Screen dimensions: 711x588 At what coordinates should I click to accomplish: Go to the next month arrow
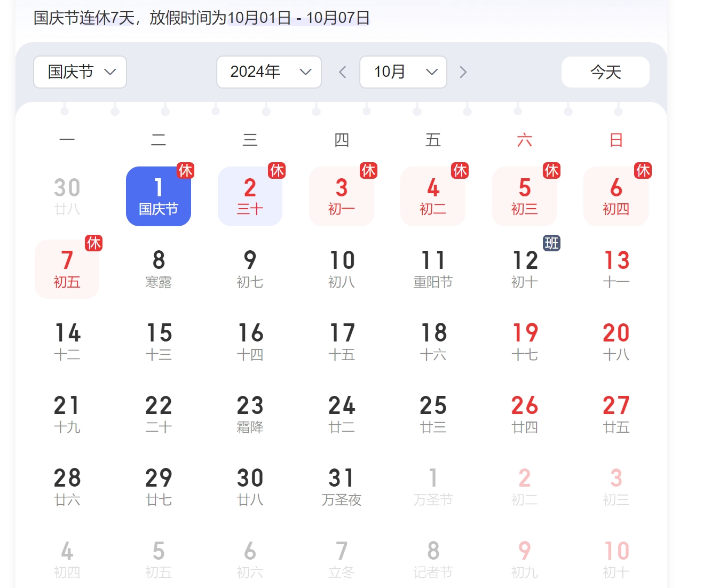click(463, 72)
